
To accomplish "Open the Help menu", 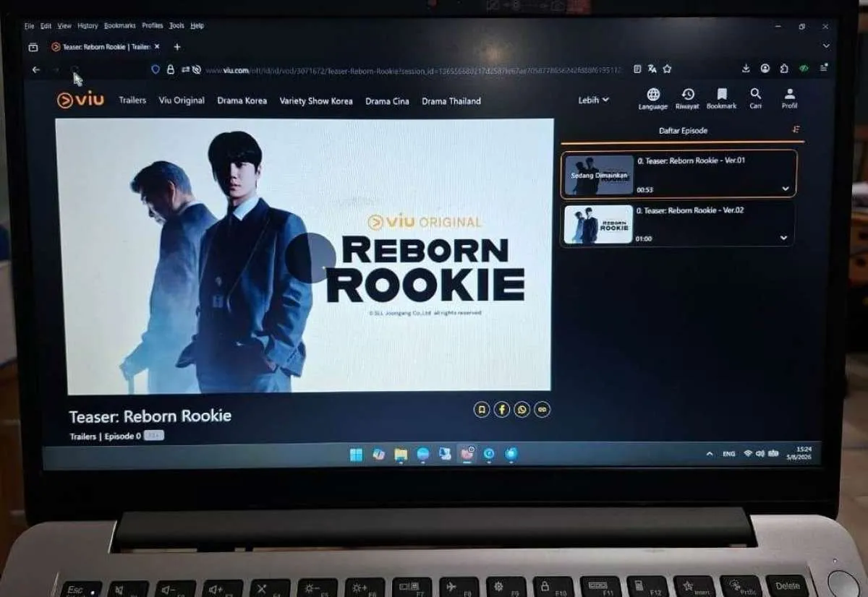I will click(x=197, y=26).
